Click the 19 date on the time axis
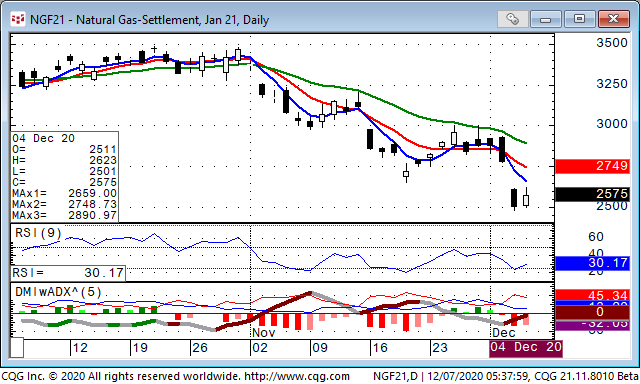This screenshot has width=640, height=384. pos(140,348)
